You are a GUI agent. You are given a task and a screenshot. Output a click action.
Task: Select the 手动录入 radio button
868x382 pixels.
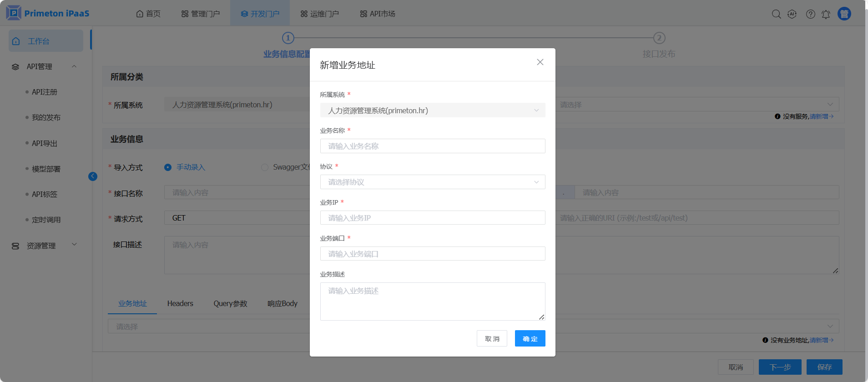(168, 167)
